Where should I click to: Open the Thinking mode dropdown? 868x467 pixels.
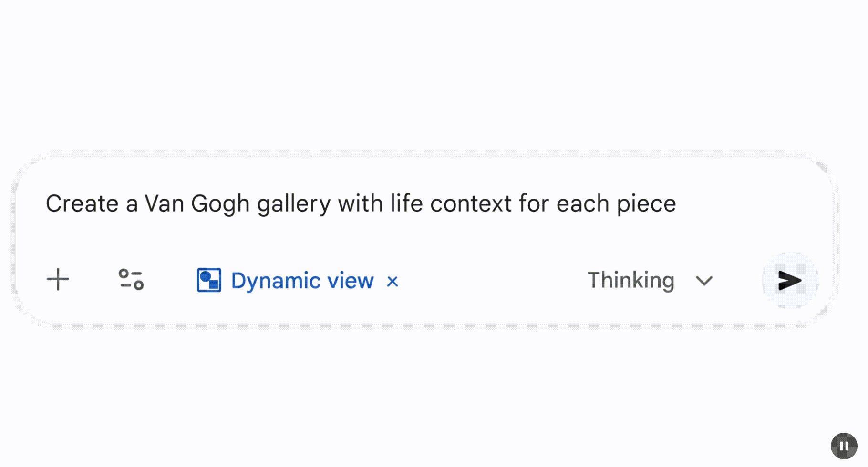tap(630, 280)
